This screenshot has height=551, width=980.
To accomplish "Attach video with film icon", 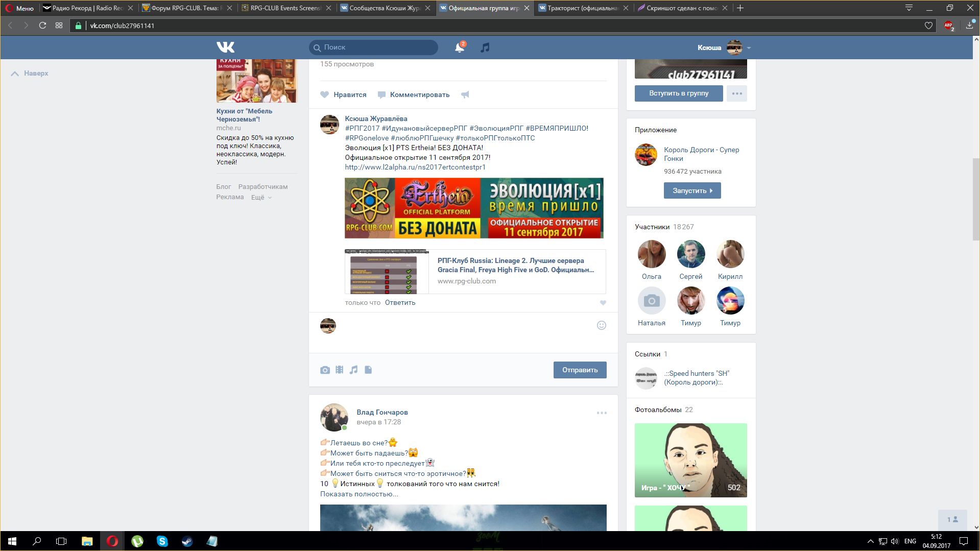I will pos(339,370).
